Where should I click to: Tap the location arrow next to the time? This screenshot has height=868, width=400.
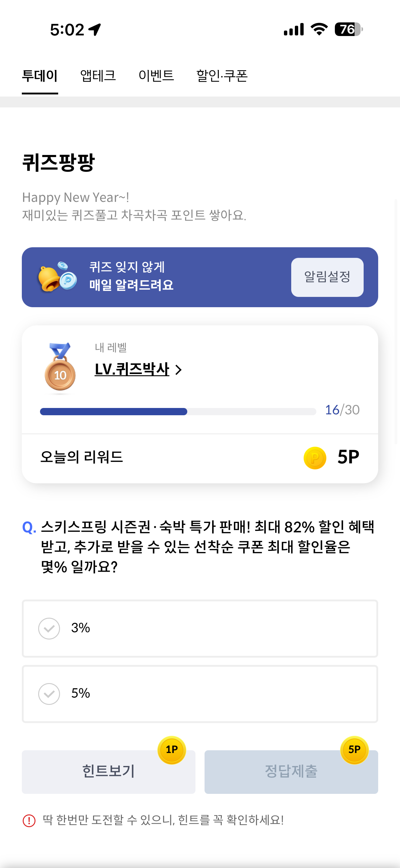95,30
